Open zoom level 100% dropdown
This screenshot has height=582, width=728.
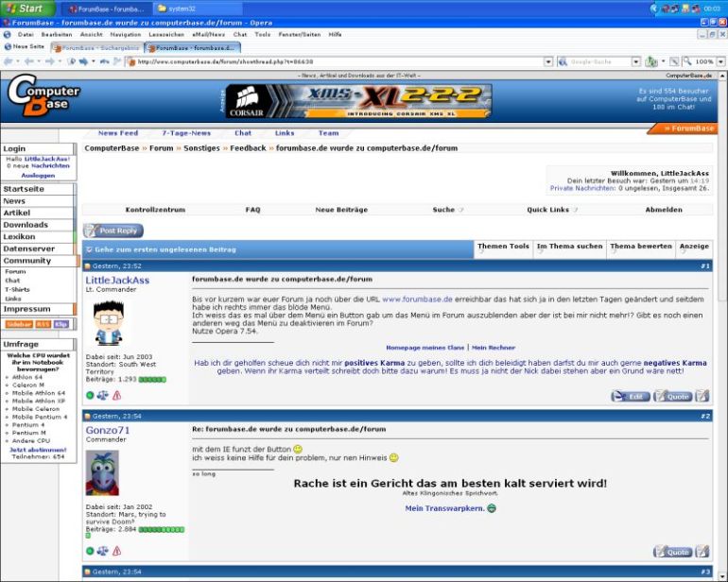(721, 61)
